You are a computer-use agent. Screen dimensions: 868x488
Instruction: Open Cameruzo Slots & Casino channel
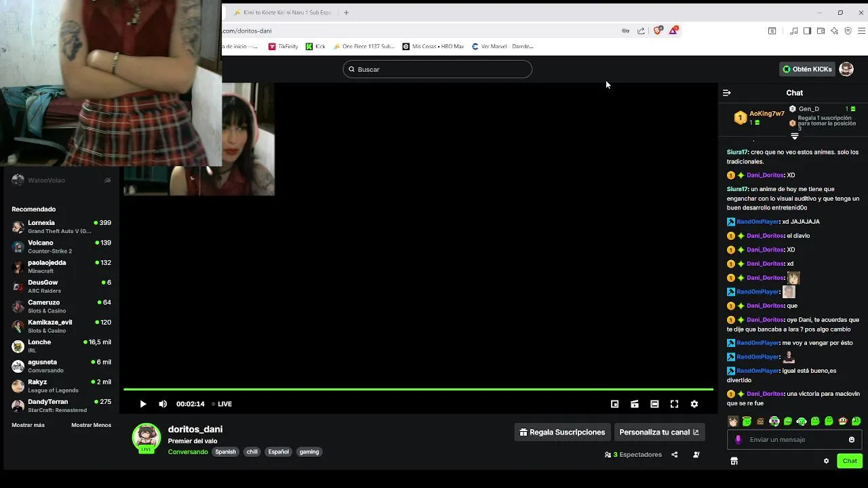[61, 306]
